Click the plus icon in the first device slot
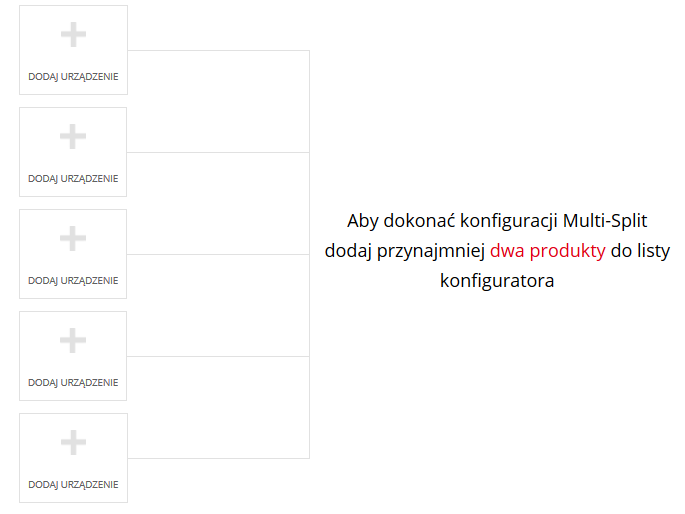The width and height of the screenshot is (685, 514). (x=73, y=36)
